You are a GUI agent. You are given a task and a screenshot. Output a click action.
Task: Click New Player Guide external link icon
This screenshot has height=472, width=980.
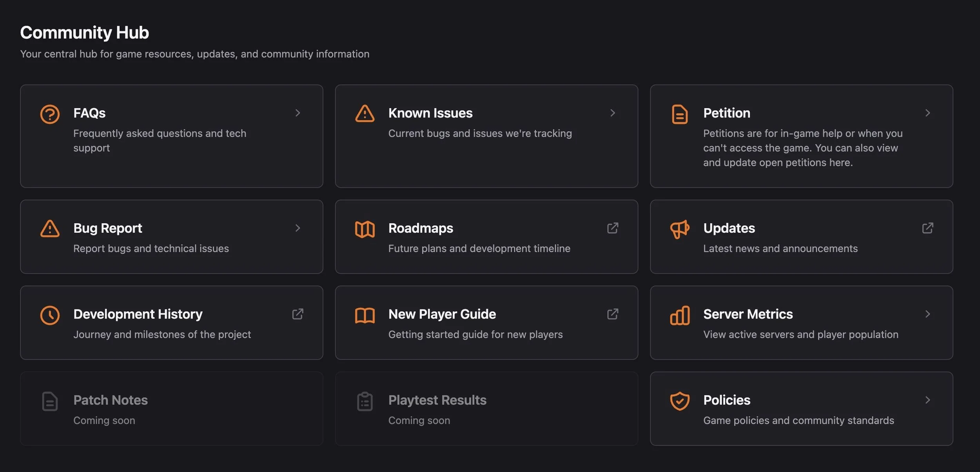(x=613, y=314)
